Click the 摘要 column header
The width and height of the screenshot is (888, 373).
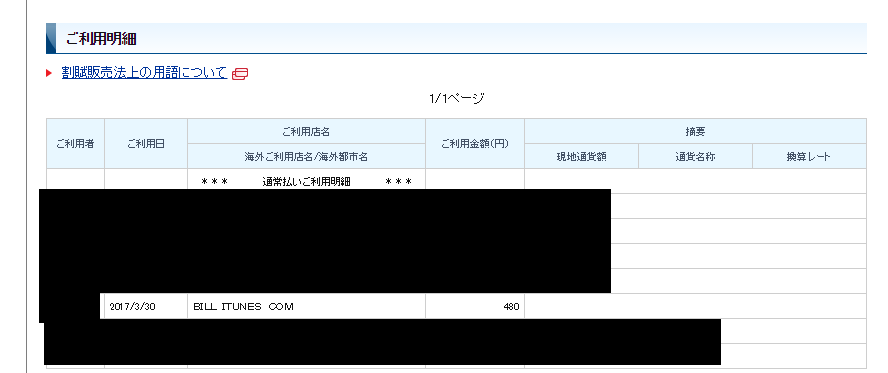(x=695, y=131)
